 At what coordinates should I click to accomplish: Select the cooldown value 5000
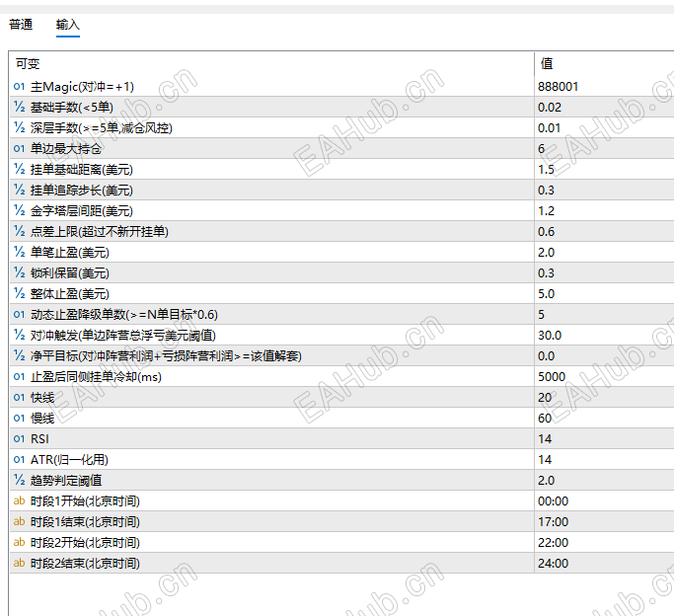coord(552,377)
